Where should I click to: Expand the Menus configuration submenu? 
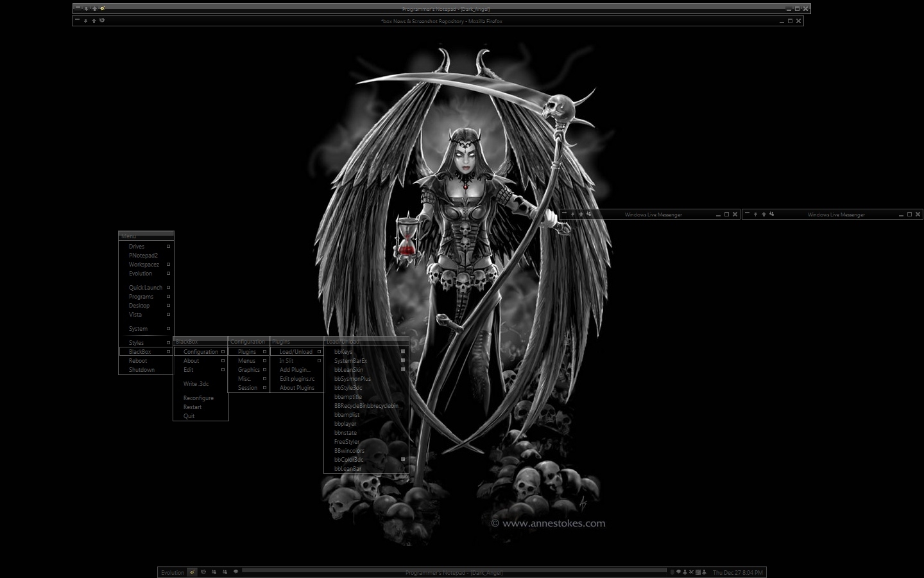(x=248, y=361)
